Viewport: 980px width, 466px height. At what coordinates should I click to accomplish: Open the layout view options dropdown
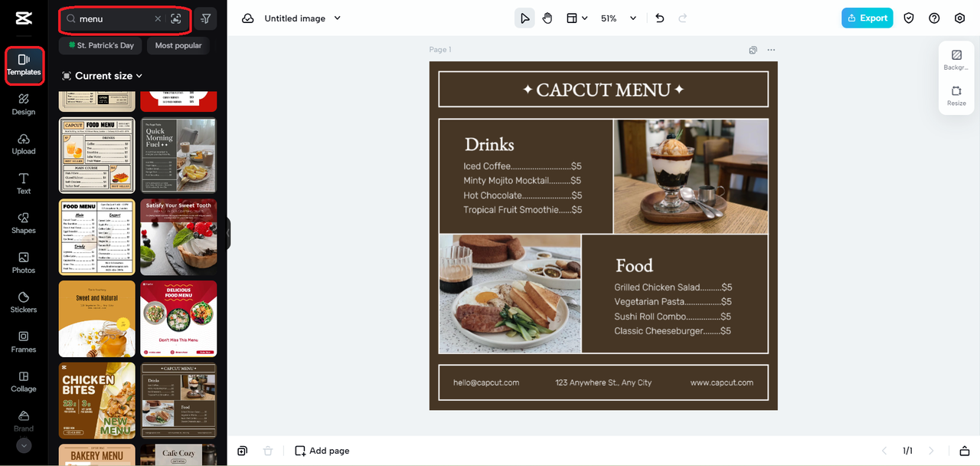pyautogui.click(x=577, y=18)
